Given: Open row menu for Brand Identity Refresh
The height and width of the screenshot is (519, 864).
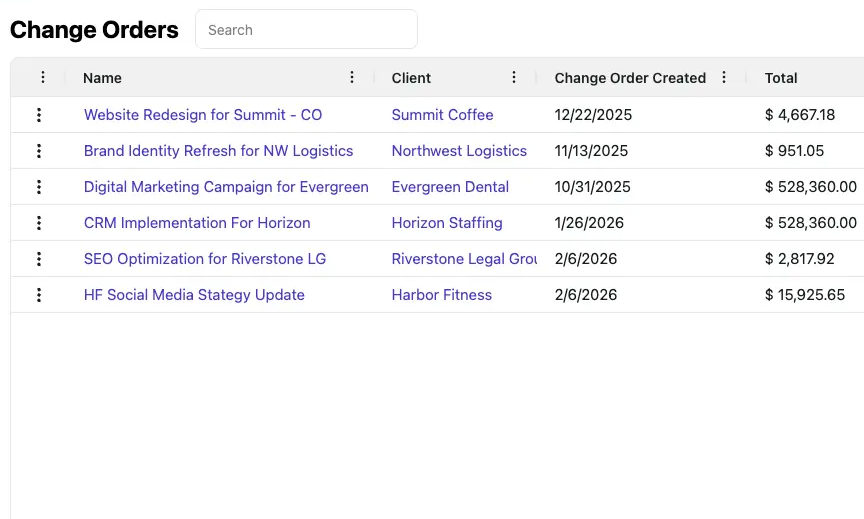Looking at the screenshot, I should (39, 151).
